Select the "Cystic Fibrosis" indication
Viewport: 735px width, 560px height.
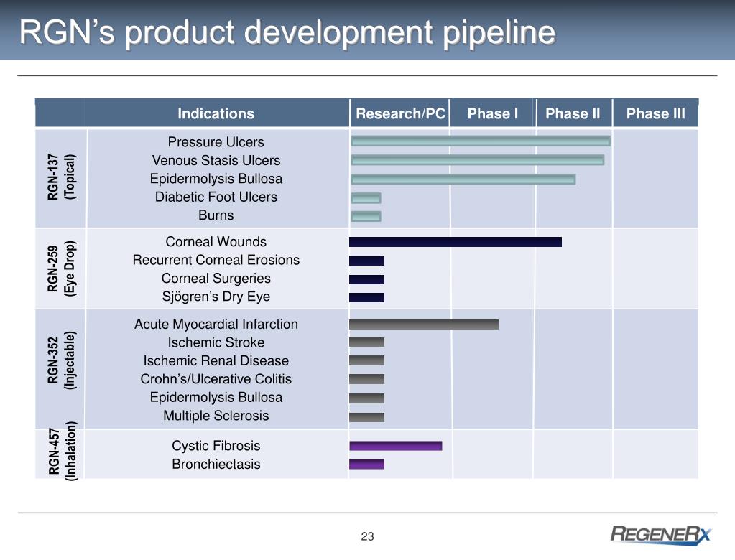pyautogui.click(x=216, y=446)
